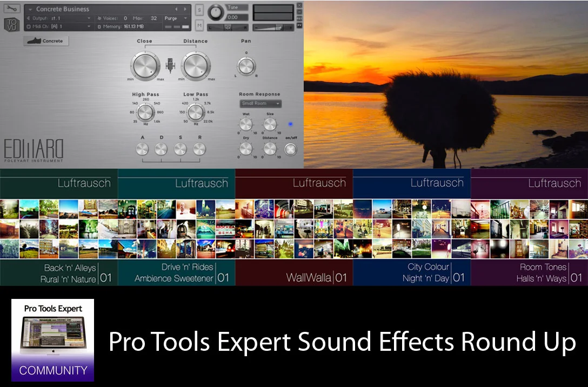588x387 pixels.
Task: Click the Distance mic knob
Action: tap(196, 66)
